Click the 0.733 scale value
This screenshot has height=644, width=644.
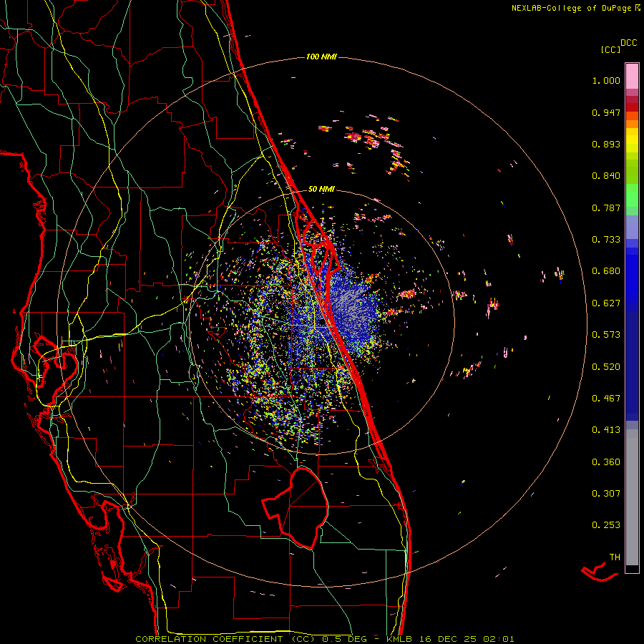coord(606,240)
